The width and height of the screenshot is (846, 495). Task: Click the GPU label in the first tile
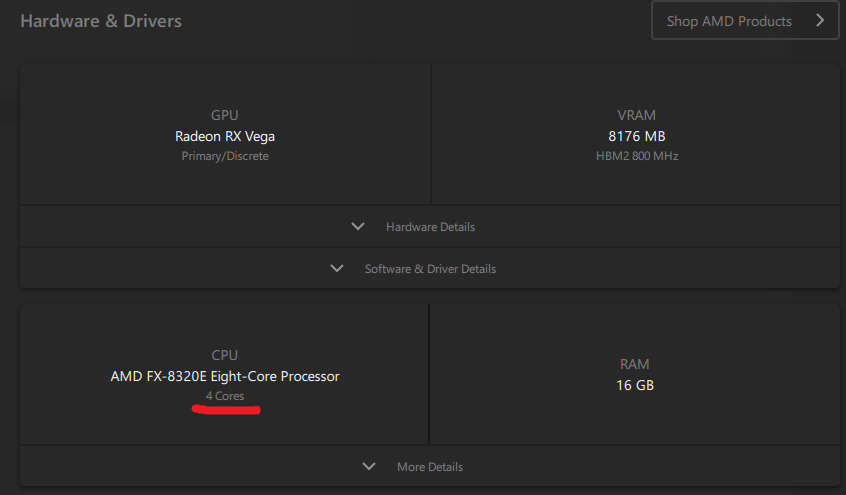[225, 116]
